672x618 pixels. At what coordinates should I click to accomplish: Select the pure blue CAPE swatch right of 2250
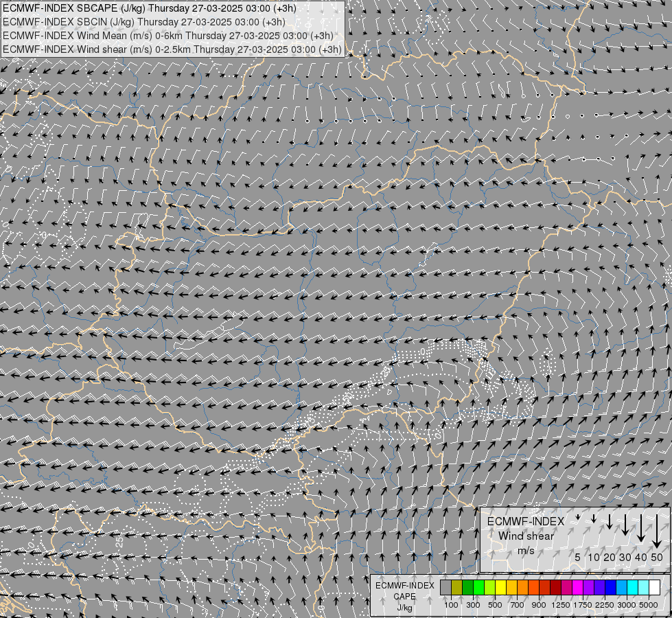611,588
